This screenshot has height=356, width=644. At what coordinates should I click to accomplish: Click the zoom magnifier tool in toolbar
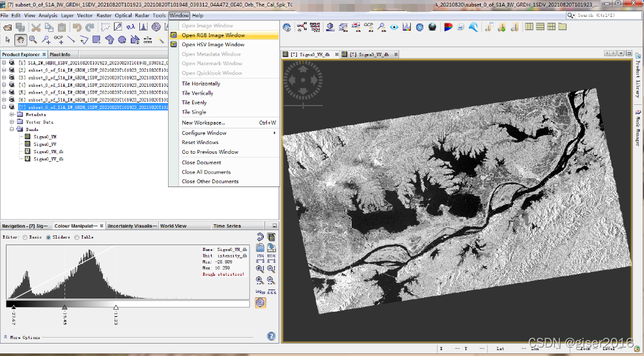pyautogui.click(x=33, y=40)
